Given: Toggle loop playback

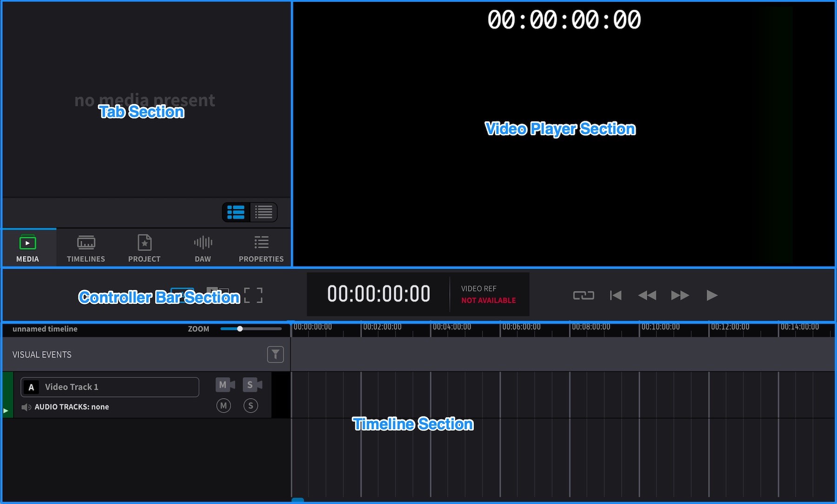Looking at the screenshot, I should pyautogui.click(x=584, y=295).
